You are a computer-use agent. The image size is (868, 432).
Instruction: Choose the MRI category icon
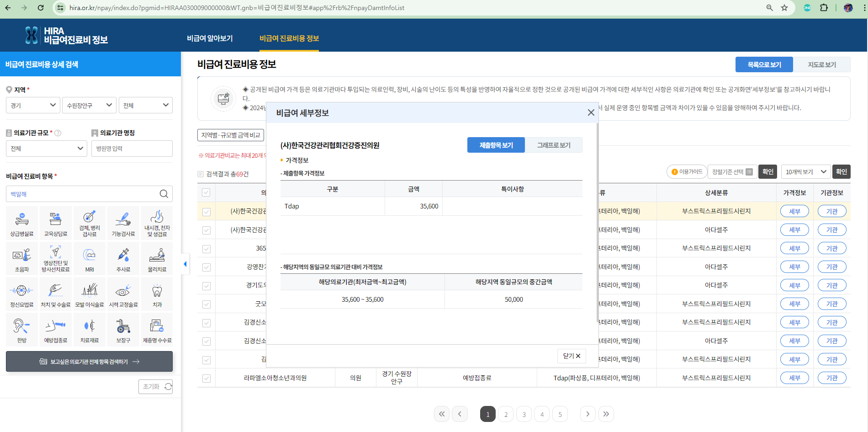[90, 259]
